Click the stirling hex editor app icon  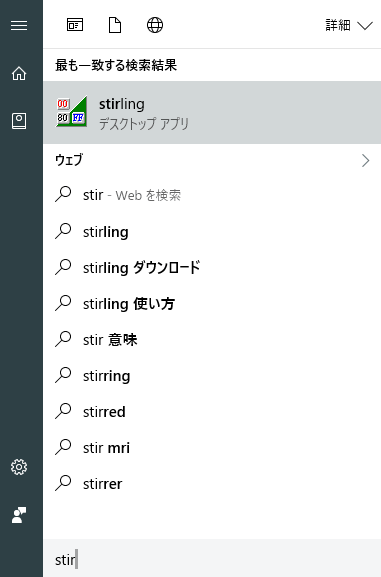tap(72, 111)
